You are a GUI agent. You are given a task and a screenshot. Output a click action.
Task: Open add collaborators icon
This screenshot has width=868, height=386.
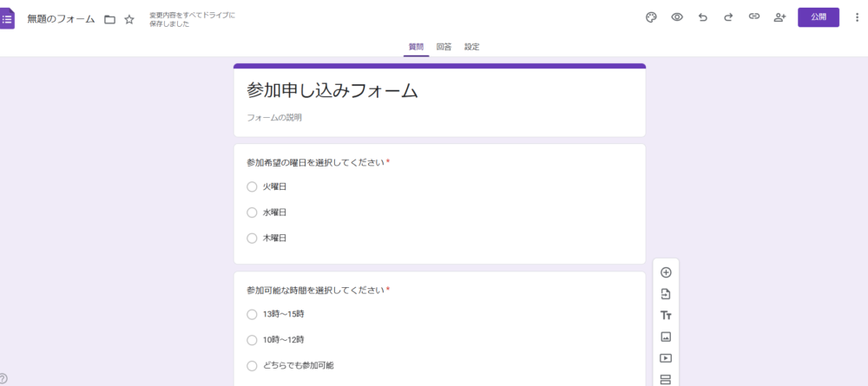[779, 17]
